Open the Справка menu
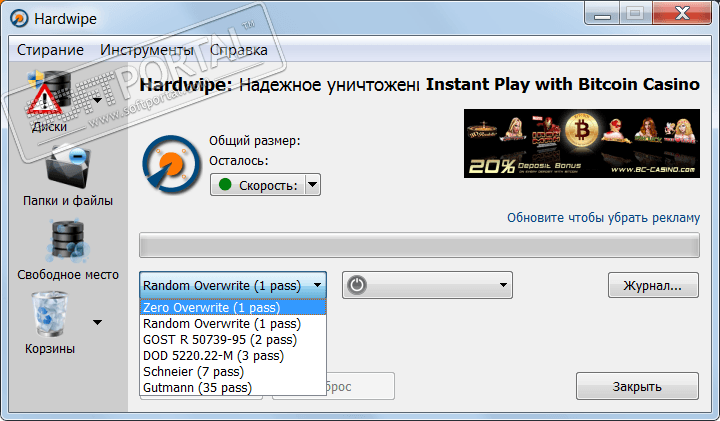The width and height of the screenshot is (720, 421). tap(239, 50)
